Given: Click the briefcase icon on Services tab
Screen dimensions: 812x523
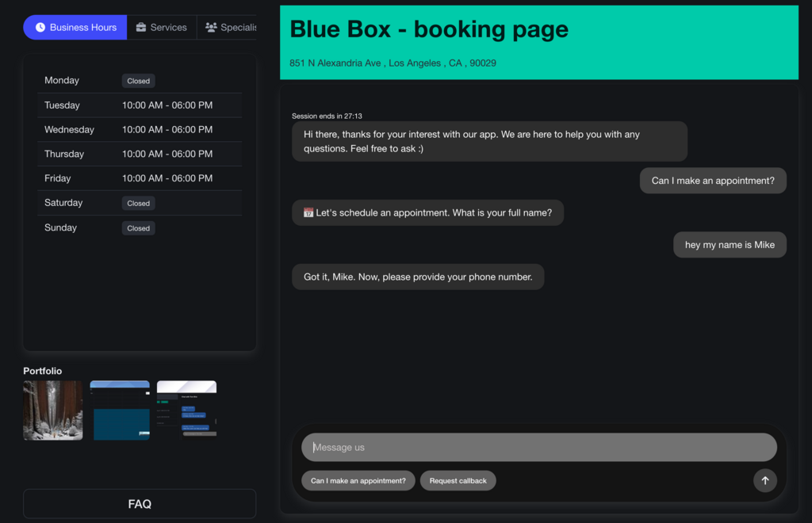Looking at the screenshot, I should click(x=141, y=27).
